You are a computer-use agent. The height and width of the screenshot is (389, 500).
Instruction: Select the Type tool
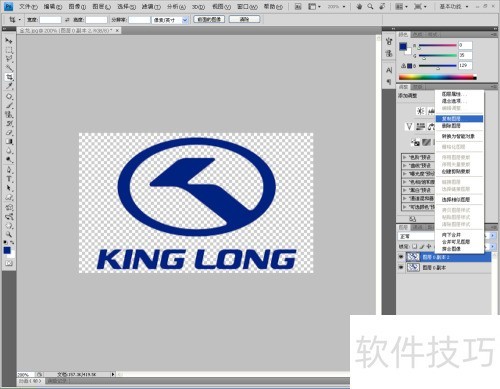9,179
